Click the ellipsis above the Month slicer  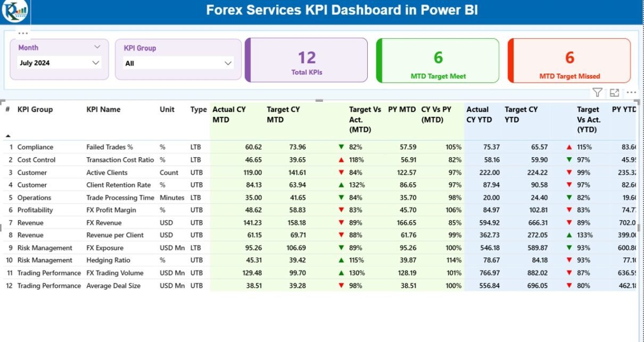23,33
